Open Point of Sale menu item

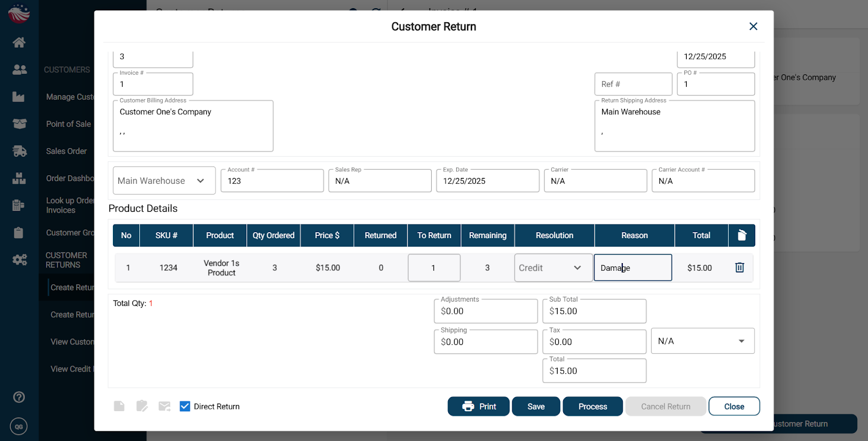[68, 124]
